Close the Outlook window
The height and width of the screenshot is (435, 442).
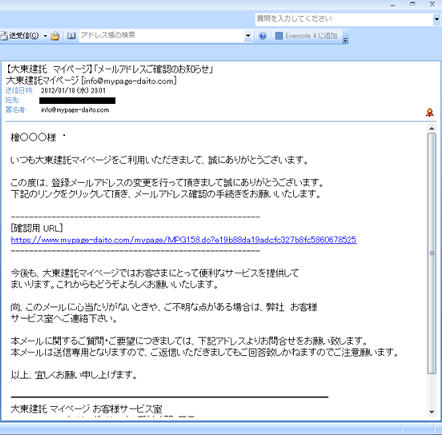click(432, 4)
